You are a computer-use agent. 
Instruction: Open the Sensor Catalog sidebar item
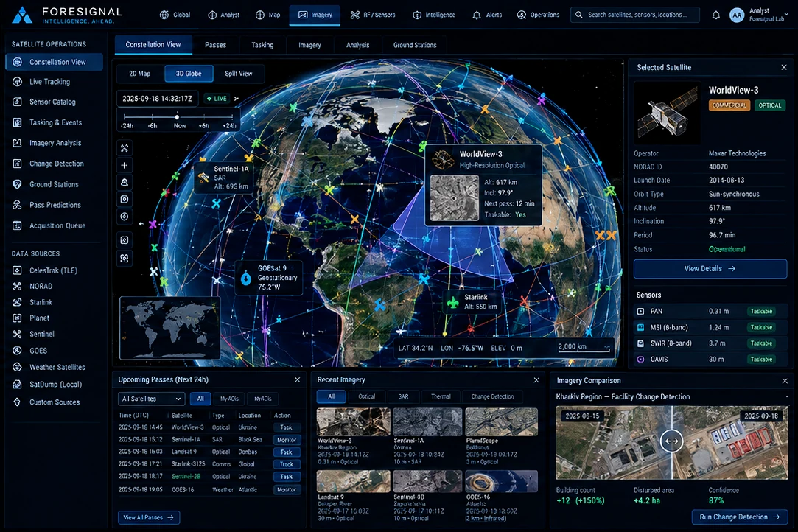pyautogui.click(x=52, y=102)
